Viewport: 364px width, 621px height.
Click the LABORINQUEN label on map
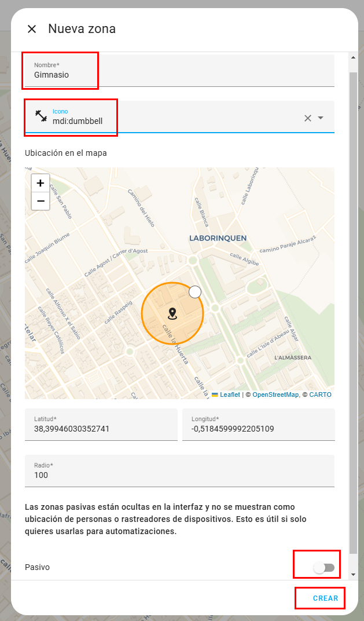tap(218, 238)
